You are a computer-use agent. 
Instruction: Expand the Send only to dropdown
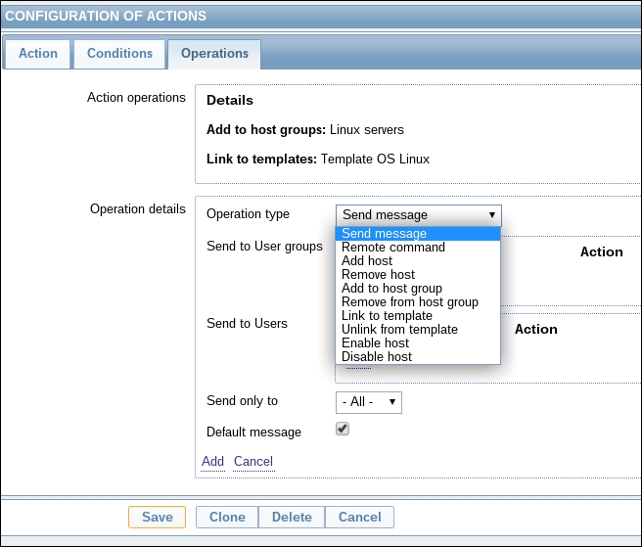click(x=368, y=402)
